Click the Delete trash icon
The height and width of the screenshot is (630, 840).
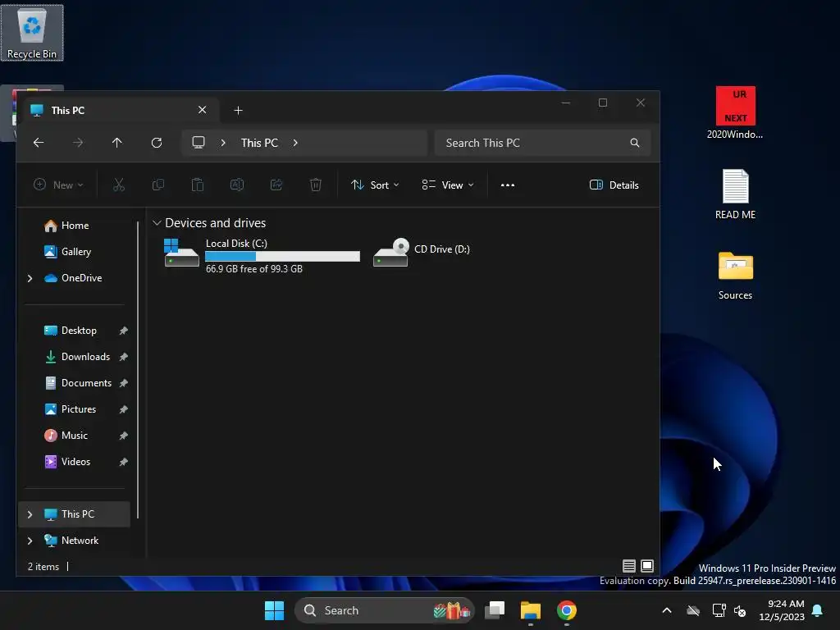tap(316, 185)
